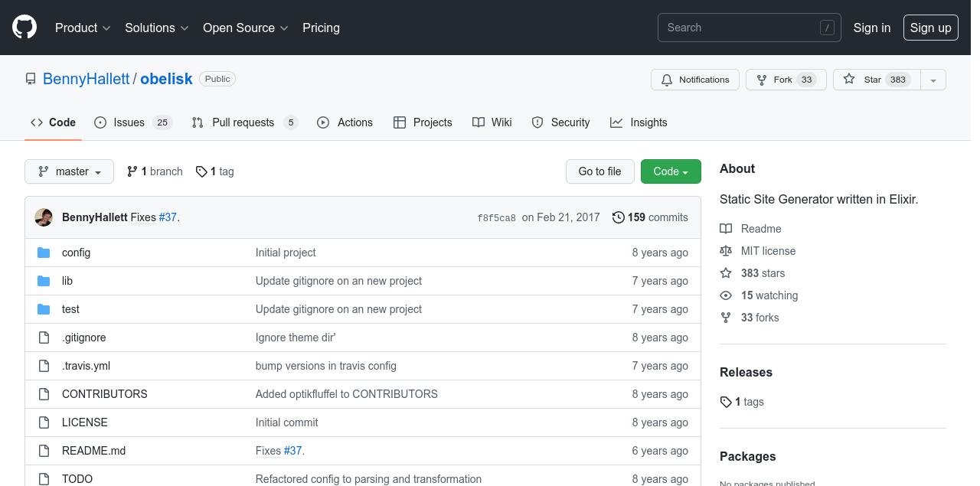
Task: Open the CONTRIBUTORS file
Action: click(104, 394)
